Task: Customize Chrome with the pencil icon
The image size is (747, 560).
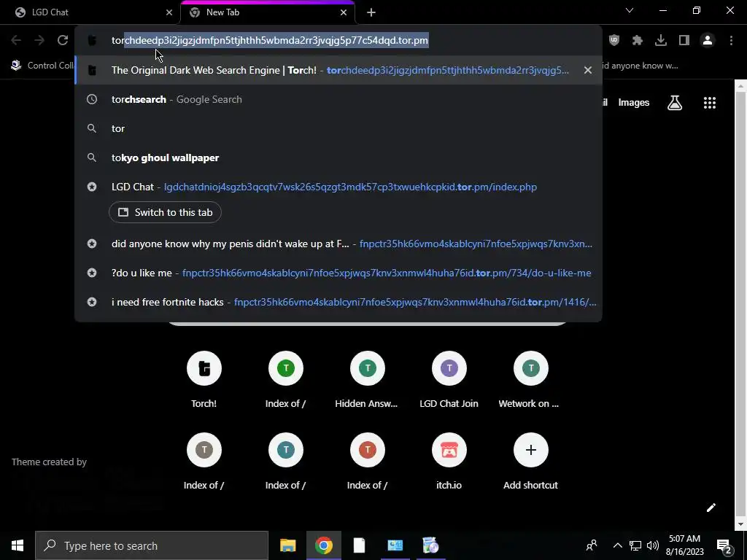Action: click(x=711, y=507)
